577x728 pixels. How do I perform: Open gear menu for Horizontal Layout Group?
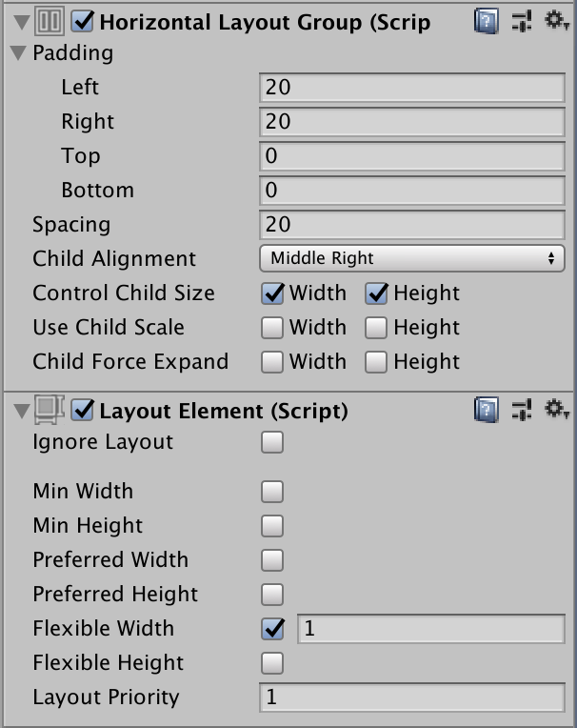point(556,20)
